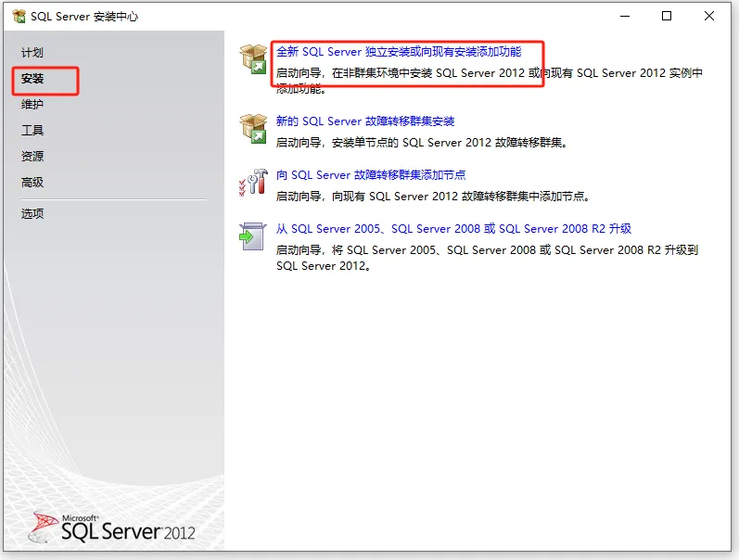Image resolution: width=739 pixels, height=560 pixels.
Task: Click description text '启动向导，安装单节点的 SQL Server 2012 故障转移群集。'
Action: pos(422,143)
